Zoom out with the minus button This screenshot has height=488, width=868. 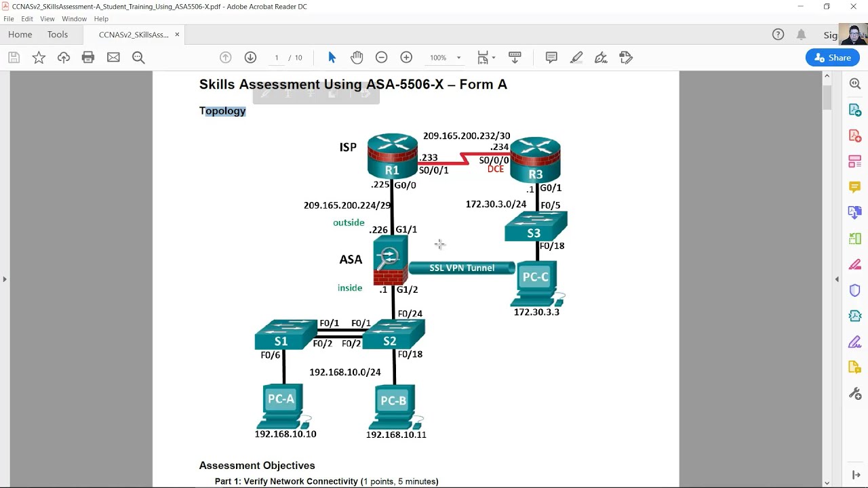pos(381,58)
